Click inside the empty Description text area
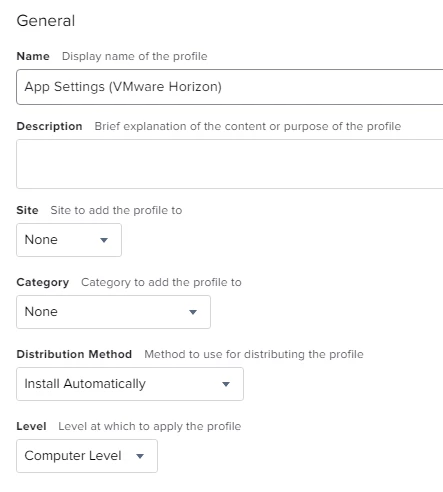The height and width of the screenshot is (492, 443). 230,164
